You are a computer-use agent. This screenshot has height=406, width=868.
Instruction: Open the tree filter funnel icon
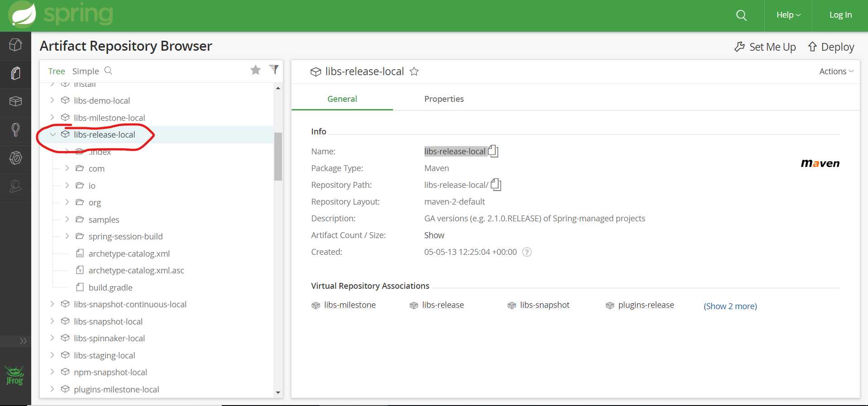click(274, 69)
